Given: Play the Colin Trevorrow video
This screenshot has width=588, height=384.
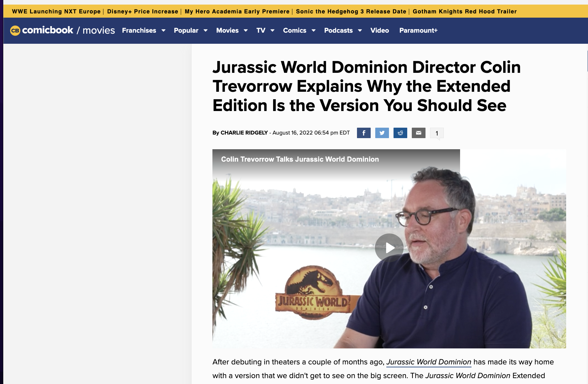Looking at the screenshot, I should pos(389,248).
